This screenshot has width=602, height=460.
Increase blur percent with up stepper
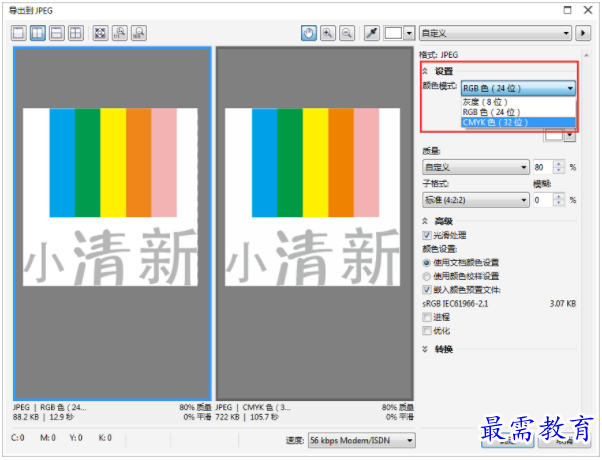(559, 197)
